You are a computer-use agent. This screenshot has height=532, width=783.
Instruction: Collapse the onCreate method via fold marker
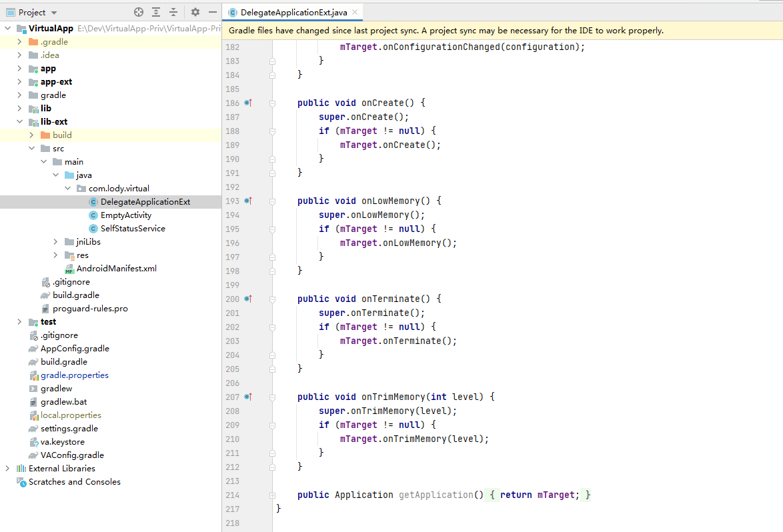click(x=271, y=102)
